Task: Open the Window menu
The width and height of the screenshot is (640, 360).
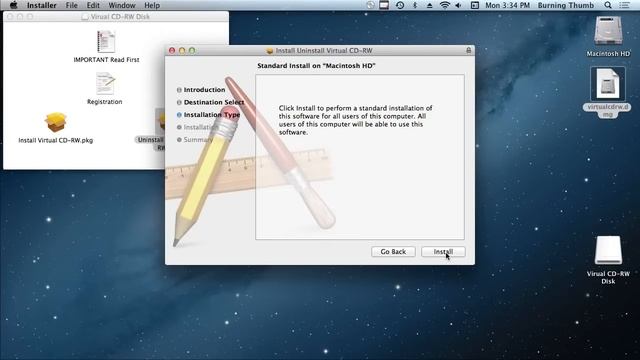Action: tap(122, 5)
